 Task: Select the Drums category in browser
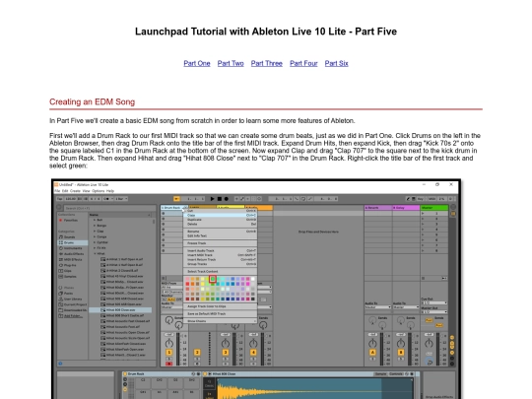pyautogui.click(x=72, y=242)
